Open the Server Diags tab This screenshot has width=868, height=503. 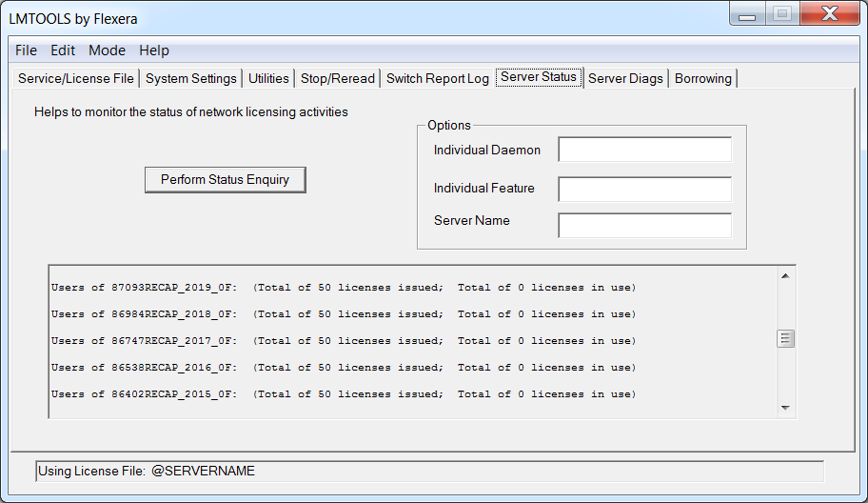pos(625,79)
